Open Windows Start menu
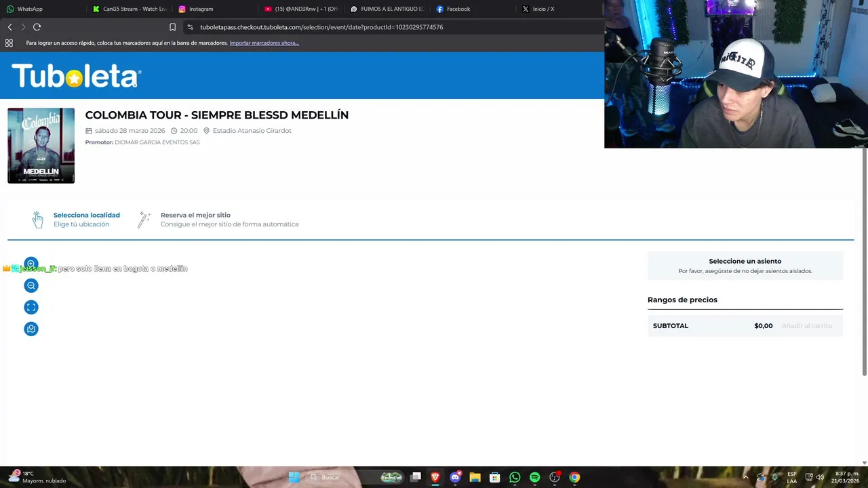Image resolution: width=868 pixels, height=488 pixels. tap(294, 477)
